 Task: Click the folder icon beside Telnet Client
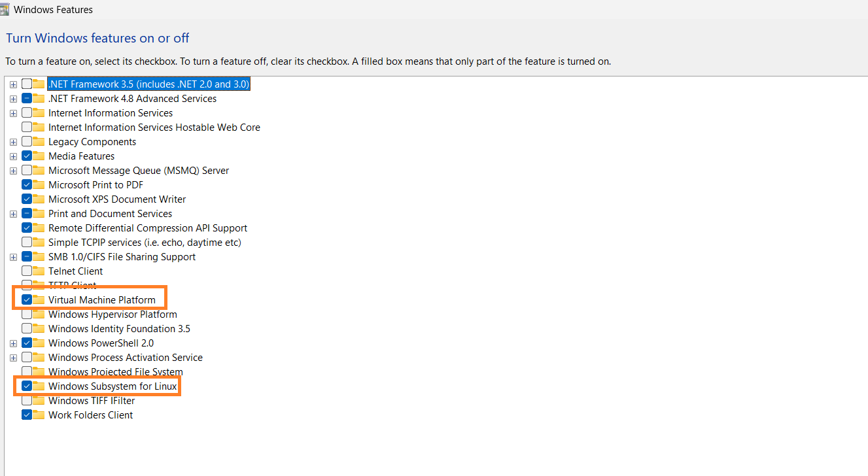[x=39, y=271]
